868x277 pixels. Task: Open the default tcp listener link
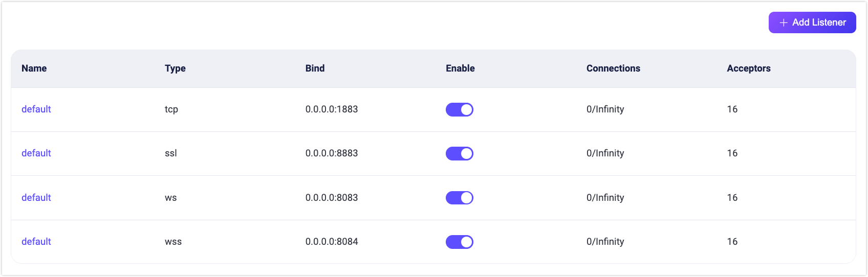tap(36, 109)
